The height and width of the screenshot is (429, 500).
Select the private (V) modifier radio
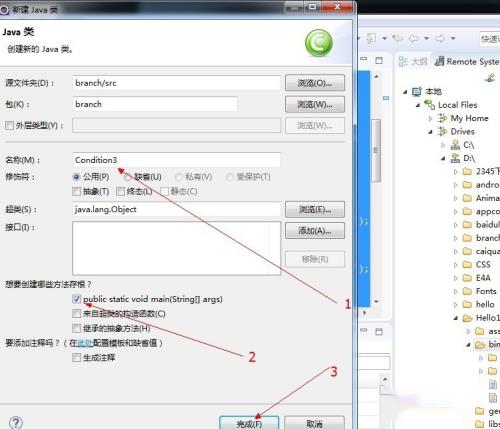tap(179, 177)
